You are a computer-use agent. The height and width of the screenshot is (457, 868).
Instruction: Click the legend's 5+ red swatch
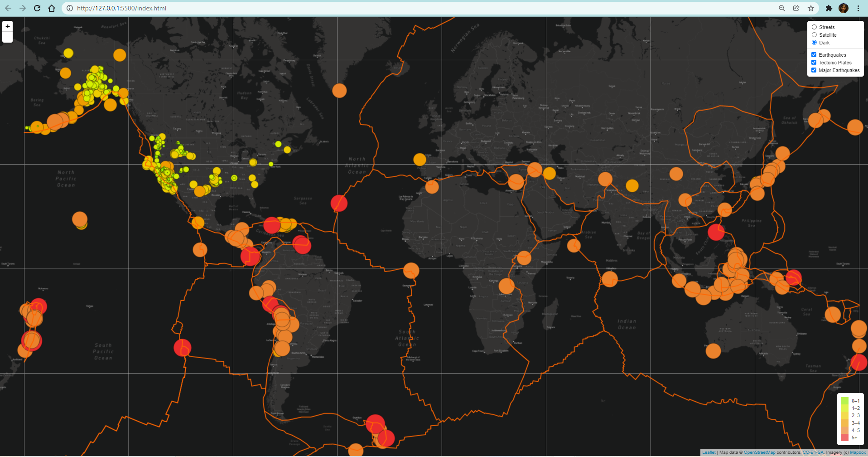click(x=845, y=438)
